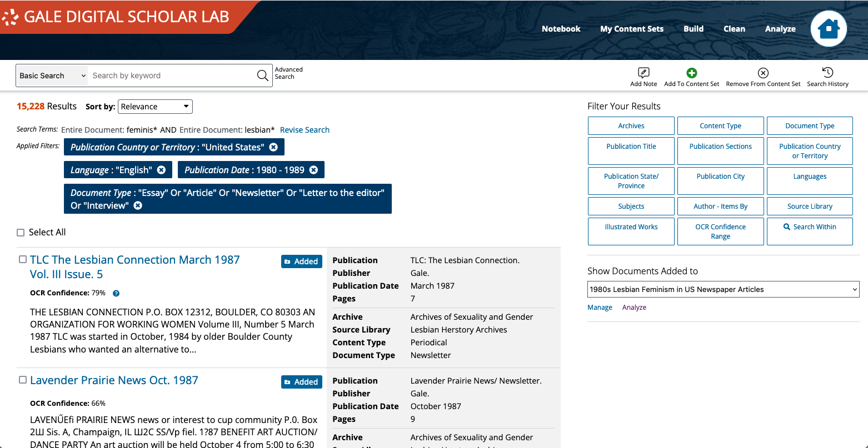
Task: Filter by OCR Confidence Range
Action: coord(721,231)
